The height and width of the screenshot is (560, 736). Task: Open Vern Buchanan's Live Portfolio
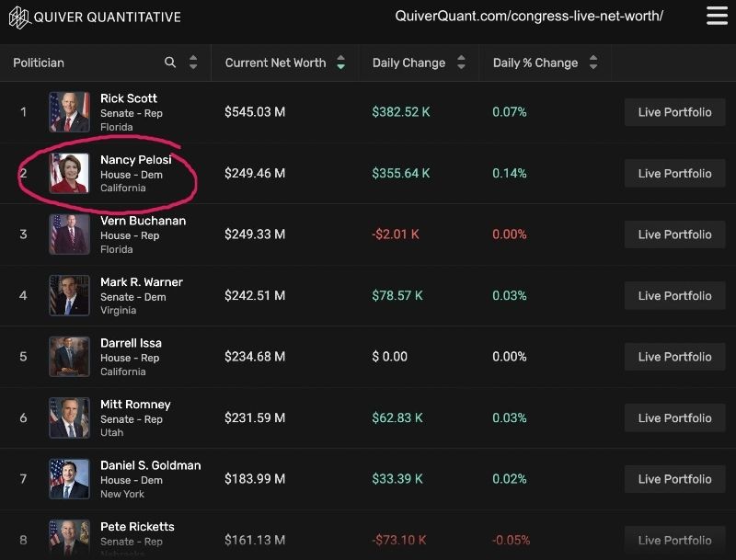pyautogui.click(x=674, y=234)
